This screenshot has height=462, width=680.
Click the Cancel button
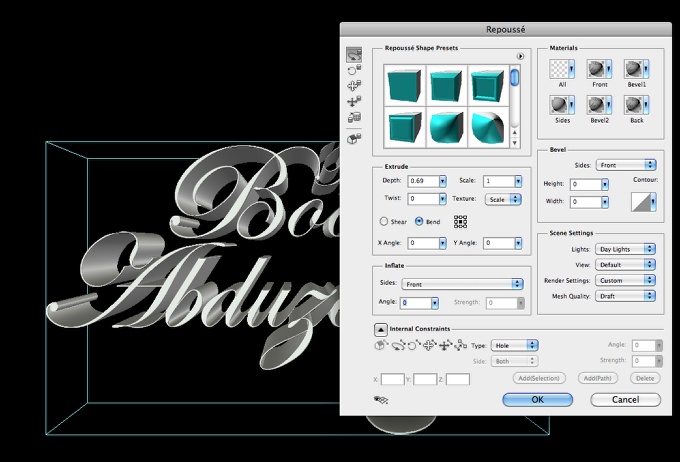pyautogui.click(x=625, y=399)
